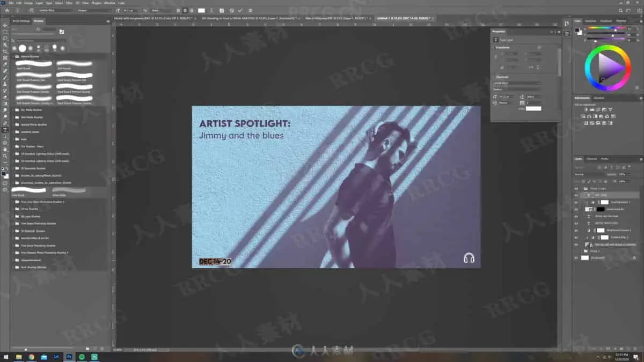Viewport: 644px width, 362px height.
Task: Select the Hand tool
Action: click(6, 149)
